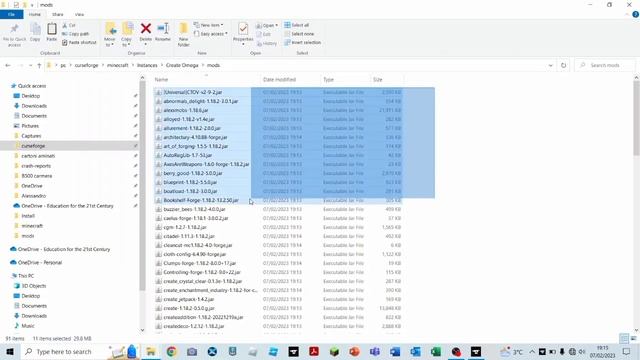Open the Captures folder
640x360 pixels.
tap(31, 136)
